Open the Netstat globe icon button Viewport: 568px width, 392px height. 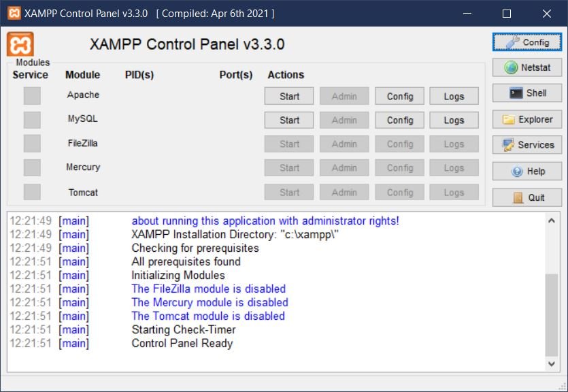pos(527,67)
